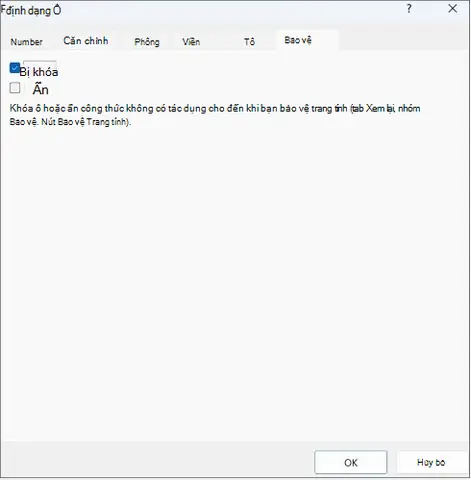The image size is (471, 480).
Task: Enable the Ẩn checkbox
Action: [15, 88]
